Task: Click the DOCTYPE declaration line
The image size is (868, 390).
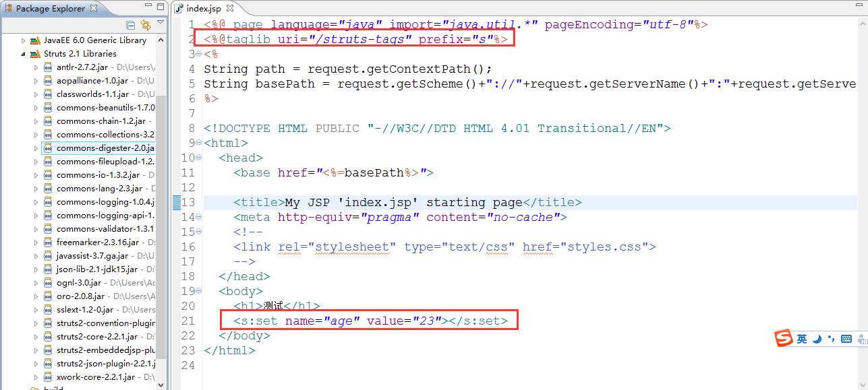Action: (x=437, y=128)
